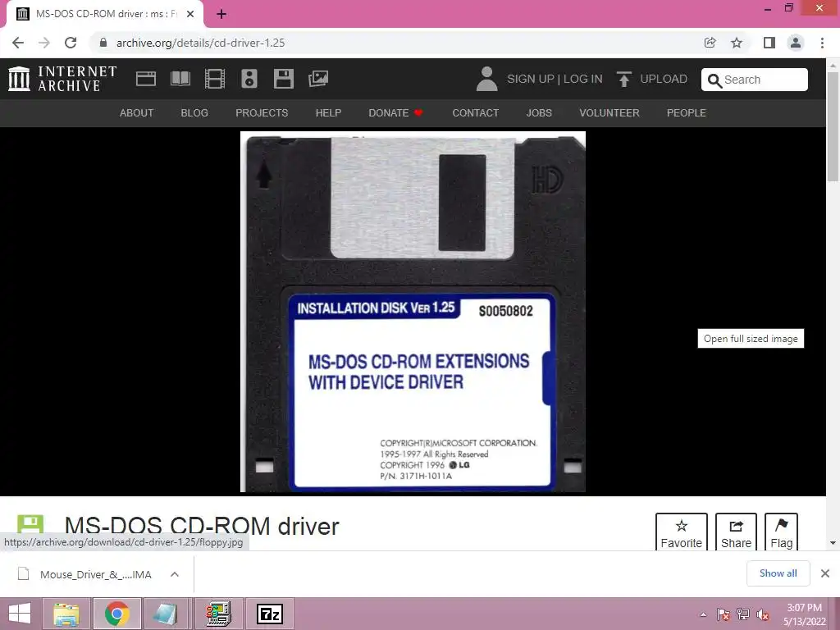840x630 pixels.
Task: Click the MS-DOS CD-ROM driver title
Action: click(202, 526)
